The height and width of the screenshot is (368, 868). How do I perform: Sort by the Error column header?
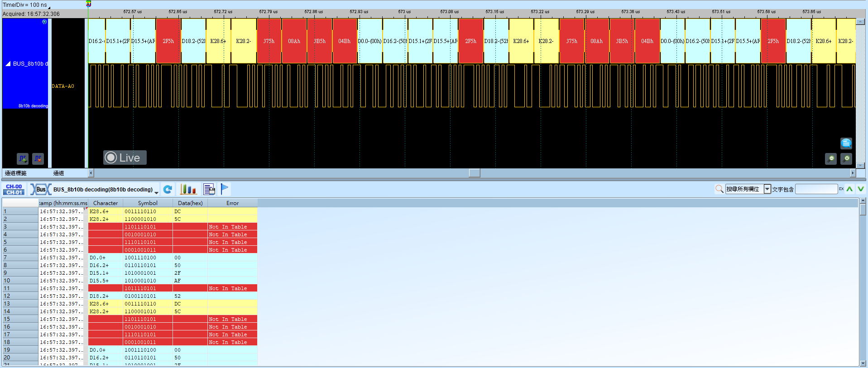coord(232,203)
